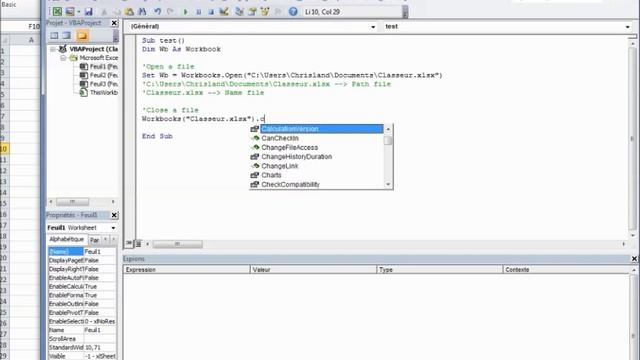This screenshot has height=360, width=640.
Task: Click the code window horizontal scrollbar thumb
Action: click(177, 244)
